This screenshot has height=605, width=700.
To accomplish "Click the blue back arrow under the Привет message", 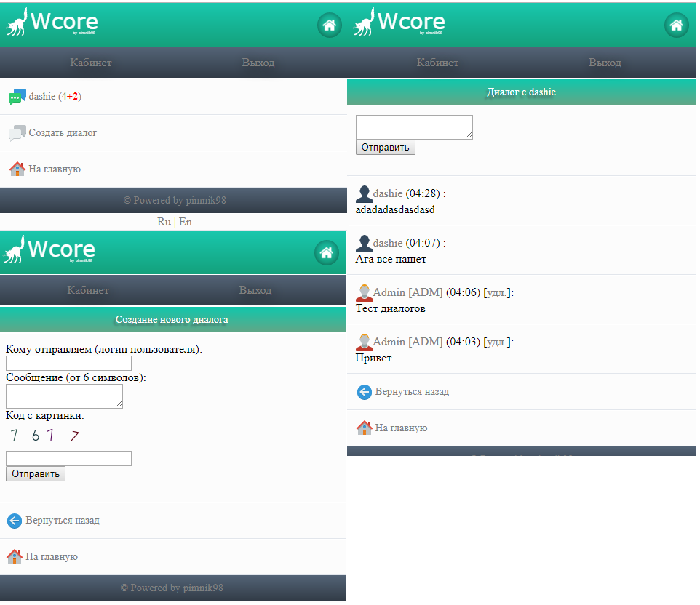I will click(x=364, y=392).
